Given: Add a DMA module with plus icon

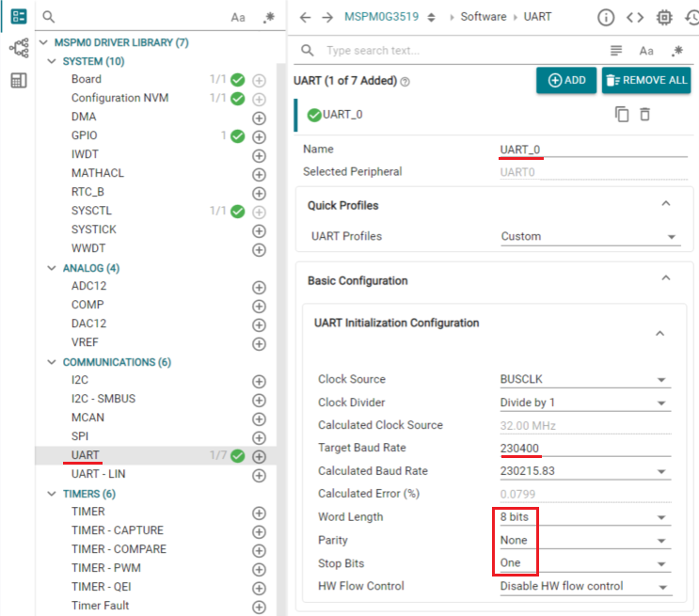Looking at the screenshot, I should [x=259, y=118].
